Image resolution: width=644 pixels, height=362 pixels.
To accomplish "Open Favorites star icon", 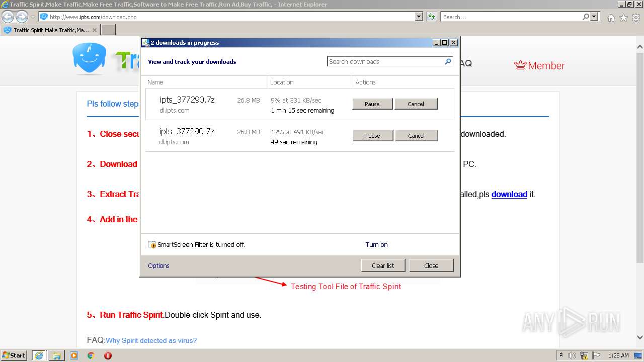I will (x=623, y=18).
